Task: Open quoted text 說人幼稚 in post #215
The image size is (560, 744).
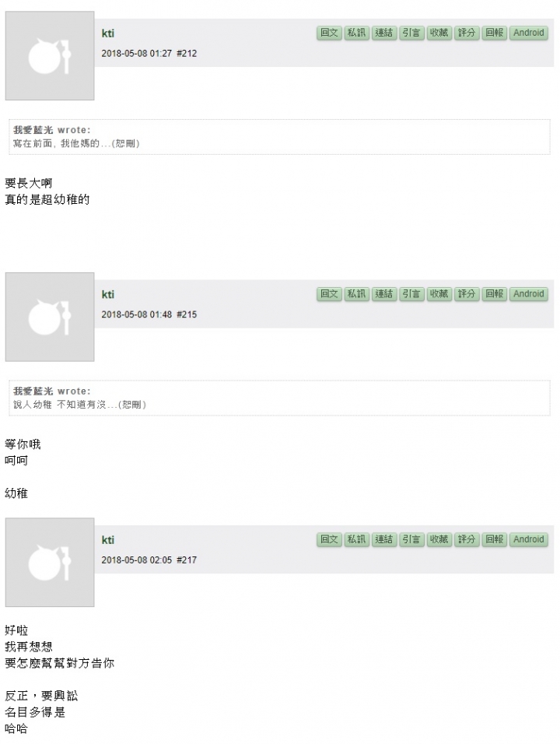Action: [x=79, y=405]
